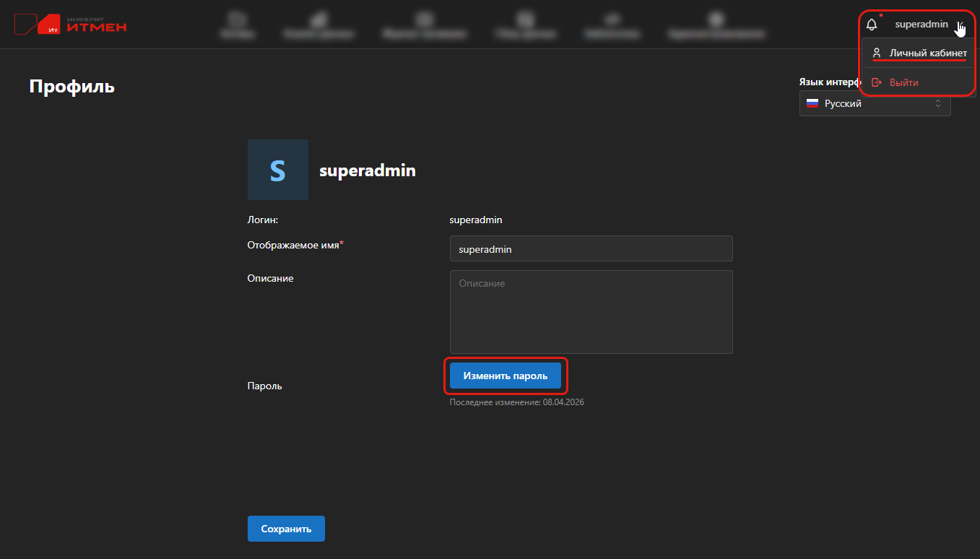This screenshot has width=980, height=559.
Task: Open notifications via the bell icon
Action: [x=872, y=25]
